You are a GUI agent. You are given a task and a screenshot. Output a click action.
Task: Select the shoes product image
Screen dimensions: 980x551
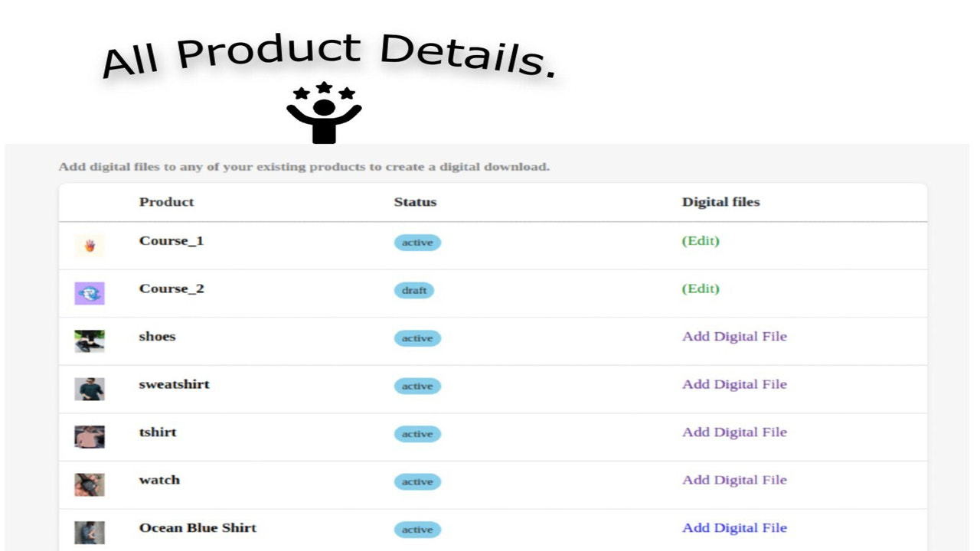coord(90,341)
